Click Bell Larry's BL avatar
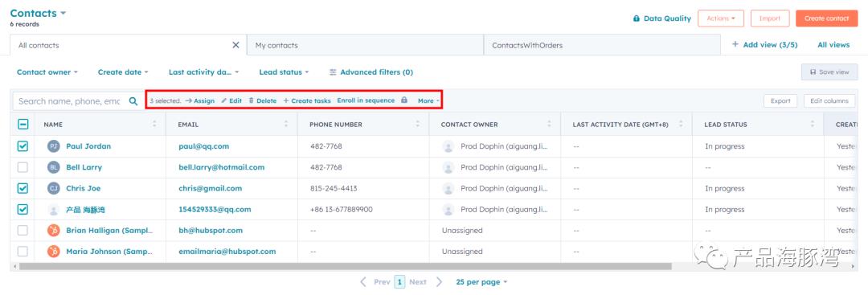Screen dimensions: 868x295 [x=54, y=167]
